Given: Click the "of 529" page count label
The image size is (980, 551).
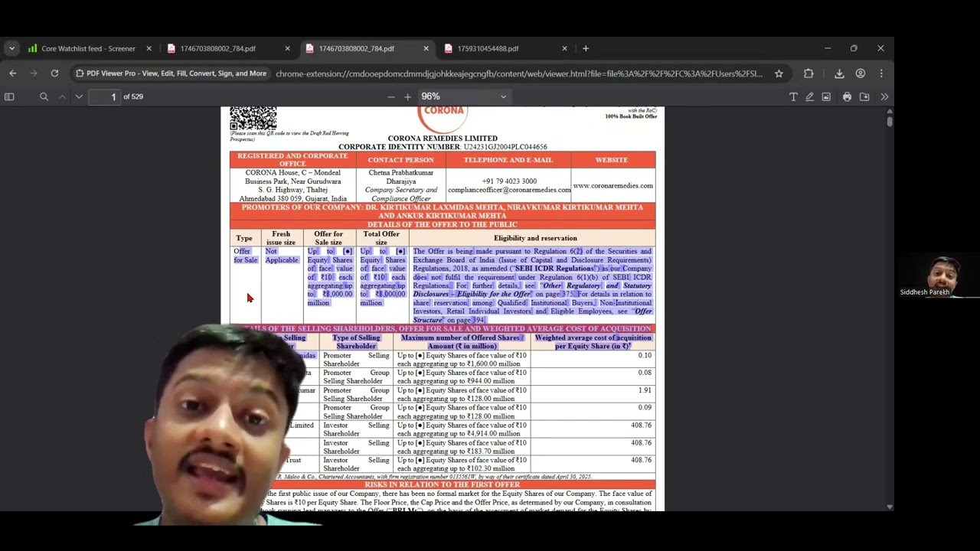Looking at the screenshot, I should (x=132, y=96).
